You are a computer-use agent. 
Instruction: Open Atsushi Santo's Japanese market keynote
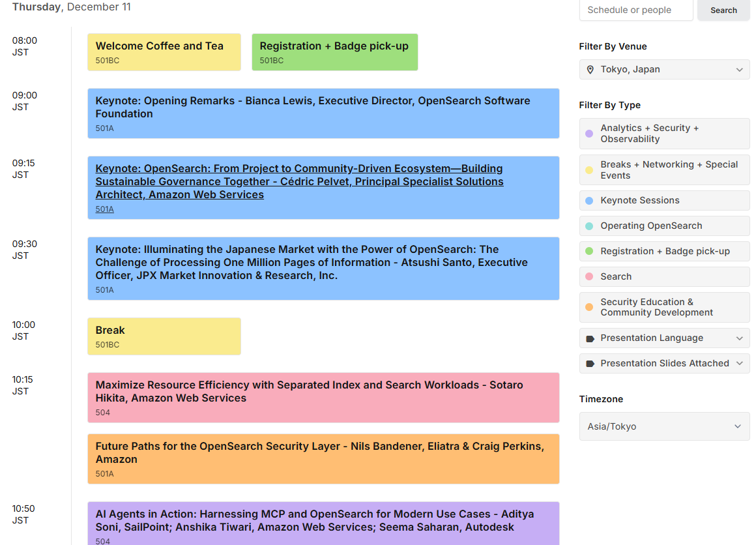[323, 269]
